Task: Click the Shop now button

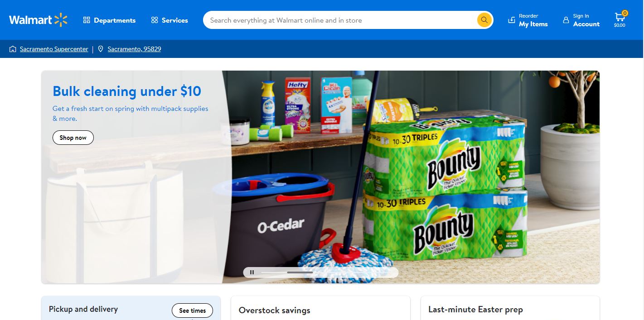Action: pos(73,138)
